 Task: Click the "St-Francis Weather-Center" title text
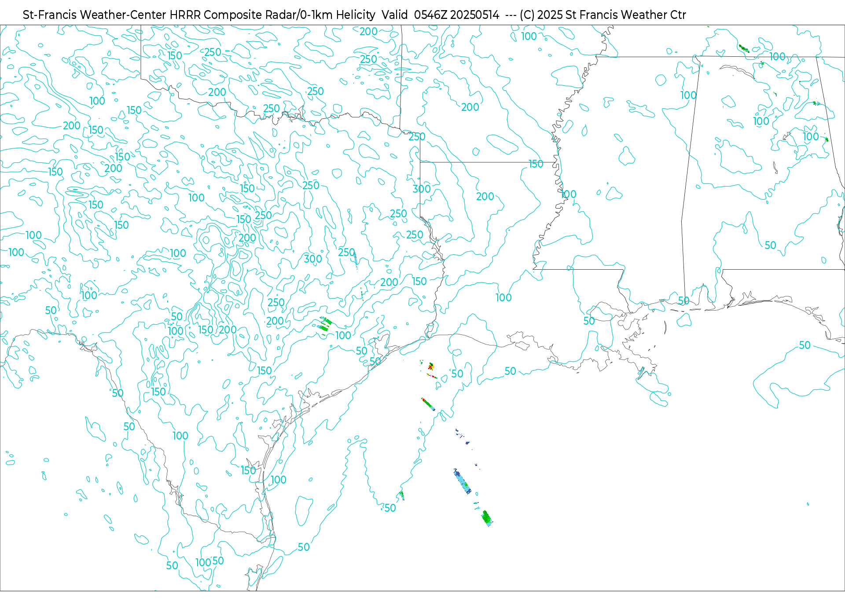[95, 15]
